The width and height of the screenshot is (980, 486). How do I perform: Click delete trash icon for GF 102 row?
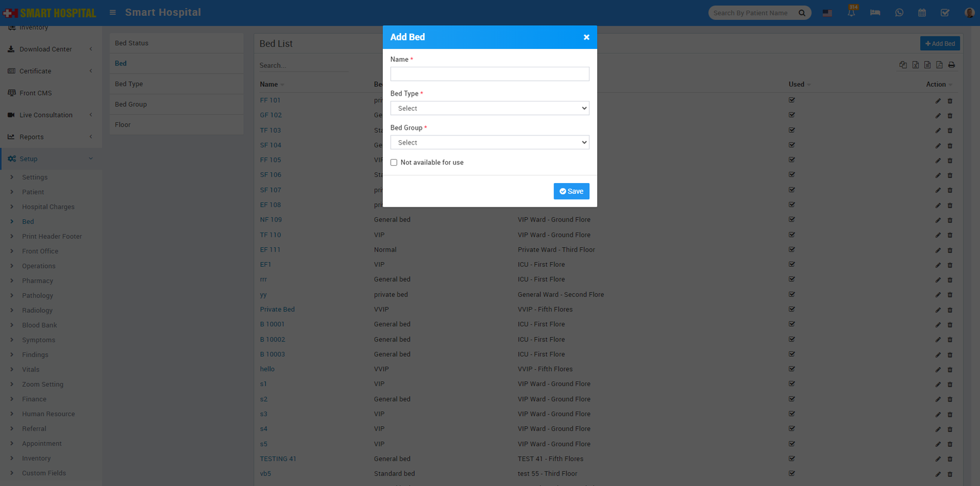950,116
